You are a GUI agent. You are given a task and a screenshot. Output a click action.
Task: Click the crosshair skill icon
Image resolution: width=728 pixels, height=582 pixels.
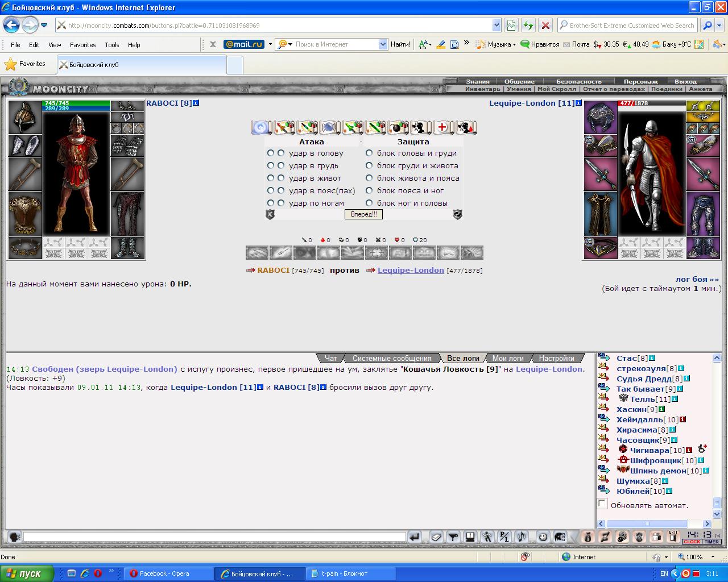pos(376,252)
